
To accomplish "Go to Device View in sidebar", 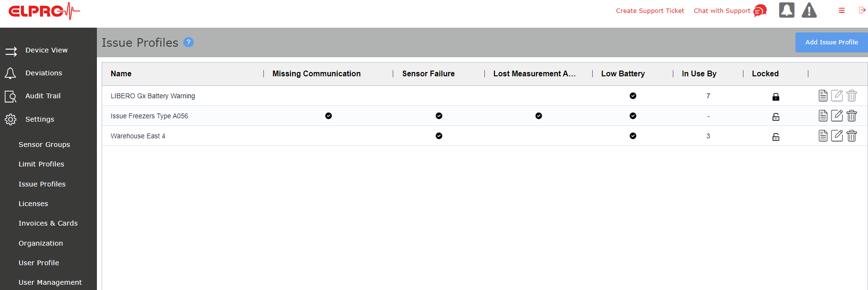I will pos(46,50).
